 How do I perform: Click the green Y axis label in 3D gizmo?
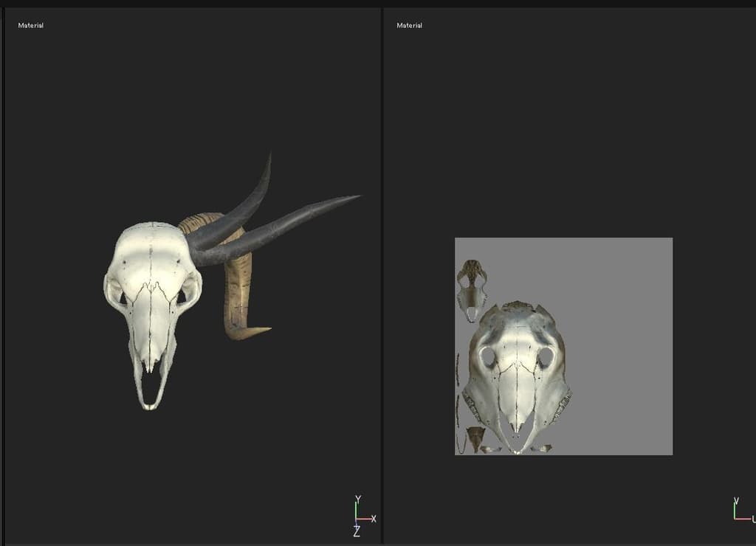tap(358, 499)
